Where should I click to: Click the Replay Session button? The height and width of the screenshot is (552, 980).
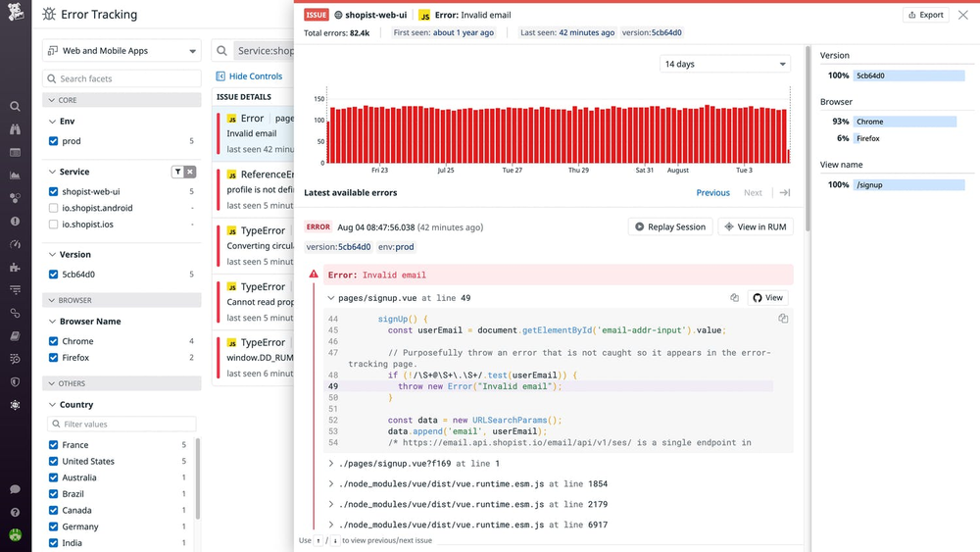coord(669,226)
